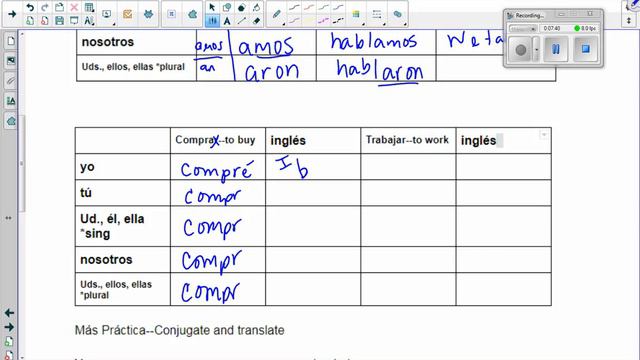
Task: Go to next page arrow in top toolbar
Action: pos(12,14)
